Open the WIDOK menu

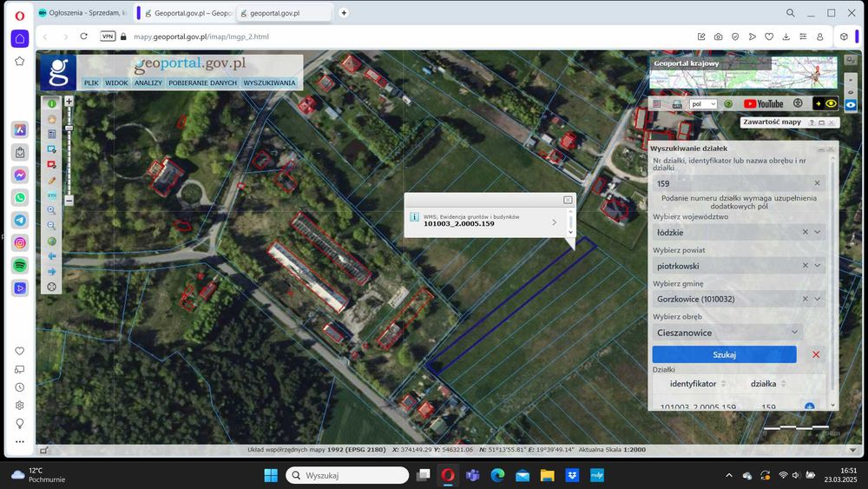[116, 83]
